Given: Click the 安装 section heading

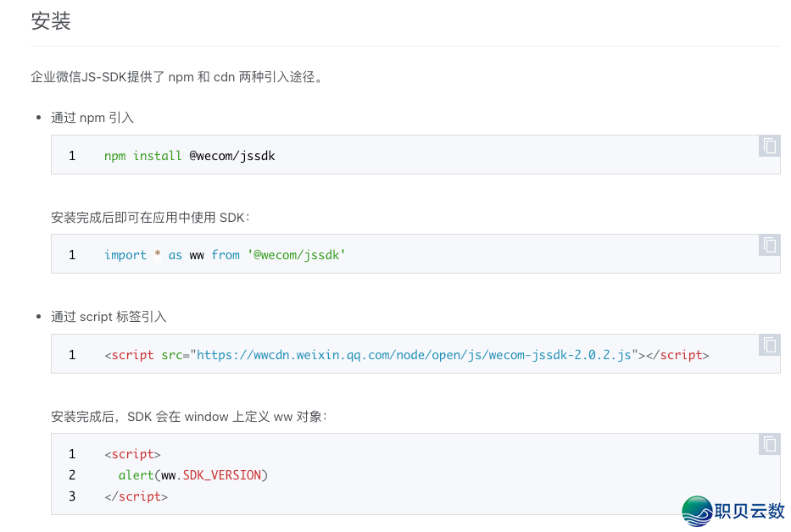Looking at the screenshot, I should (x=52, y=21).
